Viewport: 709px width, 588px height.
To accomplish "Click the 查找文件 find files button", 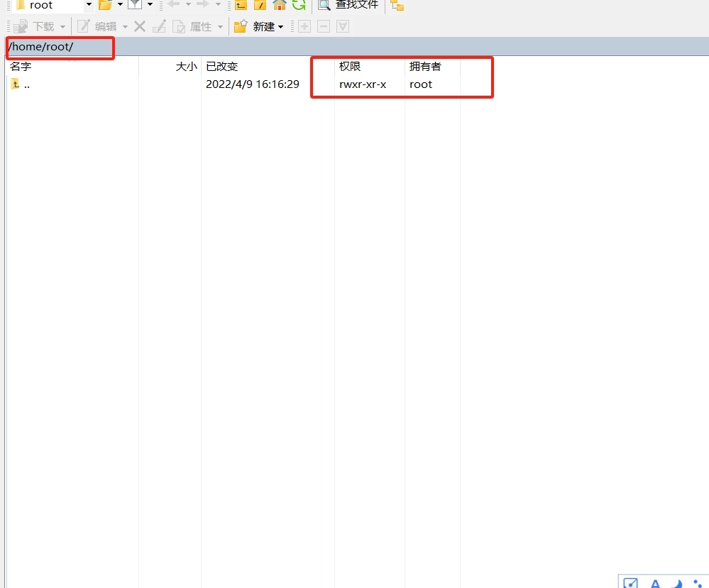I will tap(348, 5).
